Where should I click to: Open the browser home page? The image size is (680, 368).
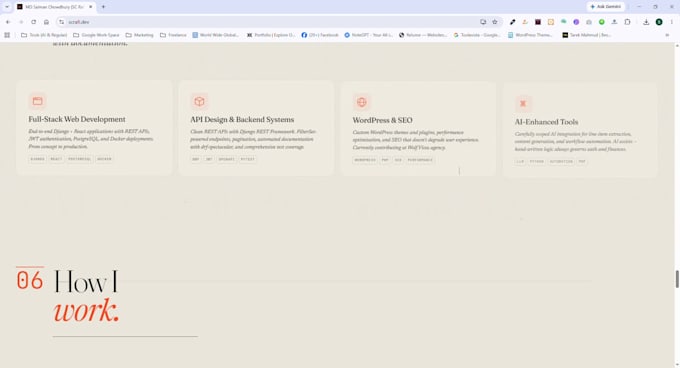point(46,22)
